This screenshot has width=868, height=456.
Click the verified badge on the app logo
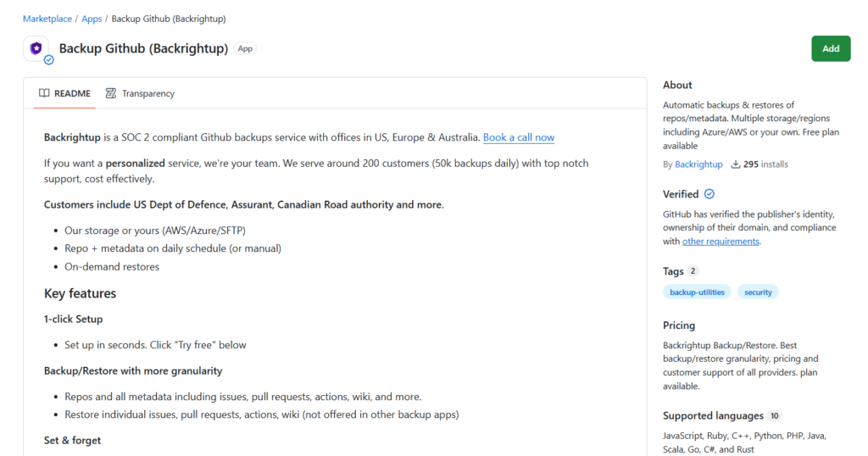[48, 60]
